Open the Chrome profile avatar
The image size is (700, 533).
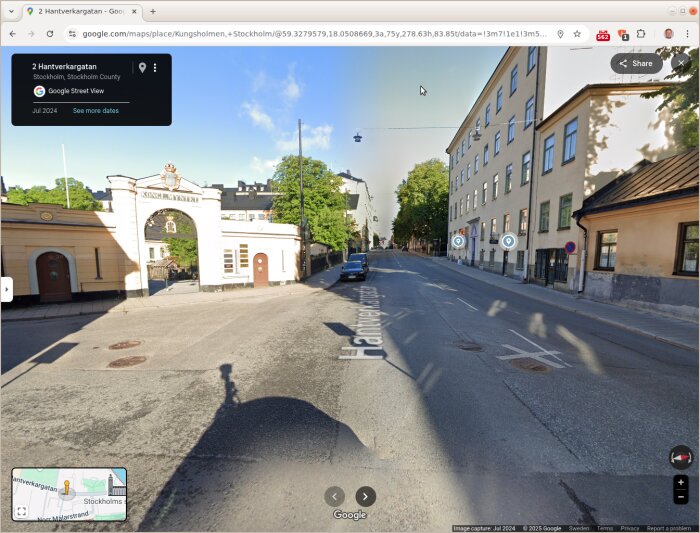pyautogui.click(x=668, y=34)
